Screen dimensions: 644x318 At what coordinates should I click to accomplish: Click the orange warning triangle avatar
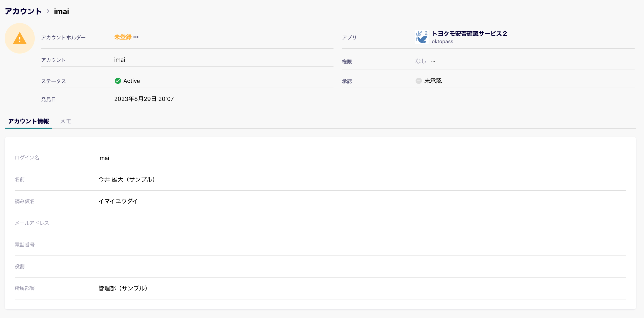pos(20,38)
